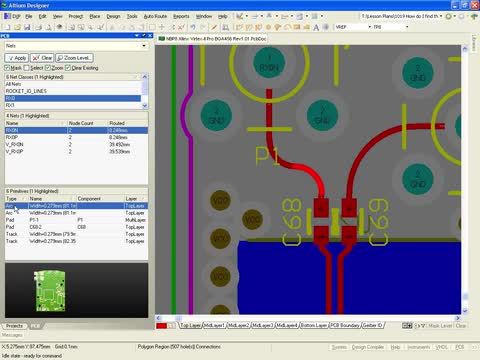The width and height of the screenshot is (480, 360).
Task: Toggle the Clear Existing checkbox
Action: coord(68,68)
